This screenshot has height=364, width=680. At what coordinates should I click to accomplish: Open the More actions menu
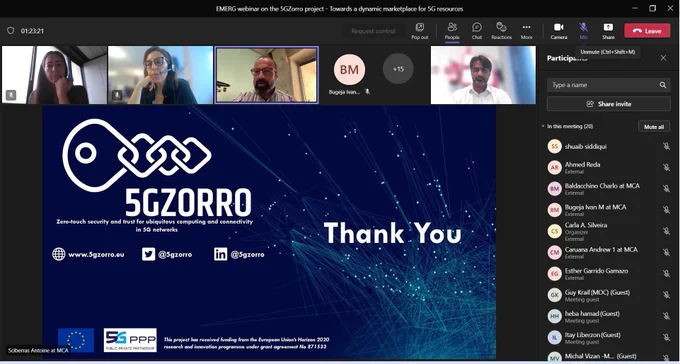526,31
